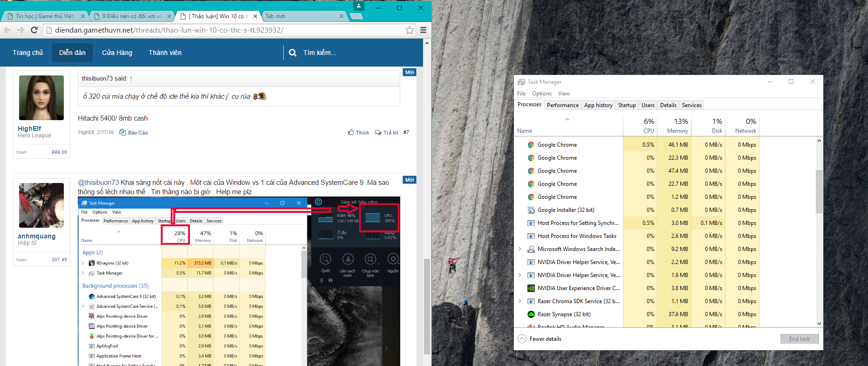Collapse Task Manager with Fewer details
This screenshot has width=868, height=366.
[x=540, y=339]
